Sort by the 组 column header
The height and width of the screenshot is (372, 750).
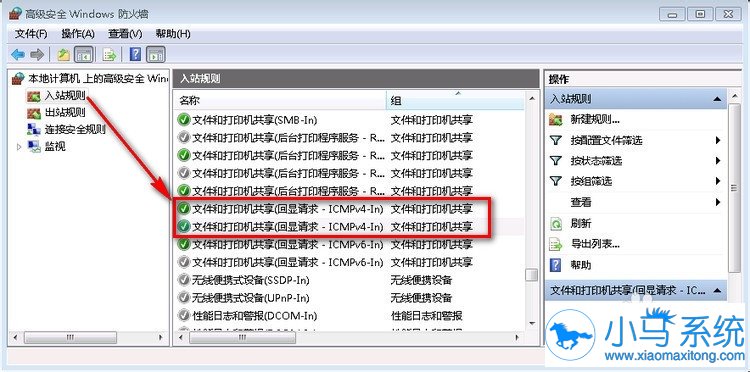click(455, 100)
